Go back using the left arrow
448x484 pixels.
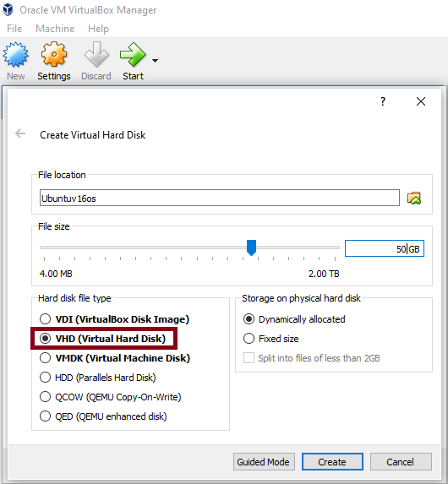20,133
